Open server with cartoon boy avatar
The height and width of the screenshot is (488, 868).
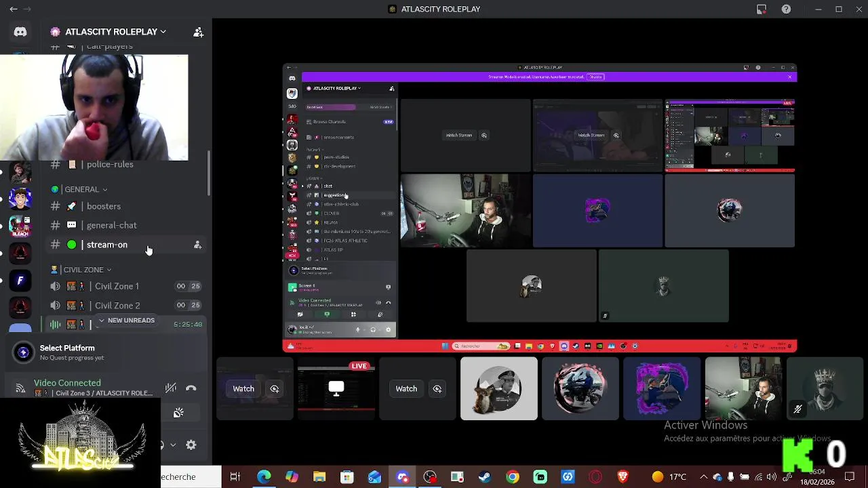(20, 199)
